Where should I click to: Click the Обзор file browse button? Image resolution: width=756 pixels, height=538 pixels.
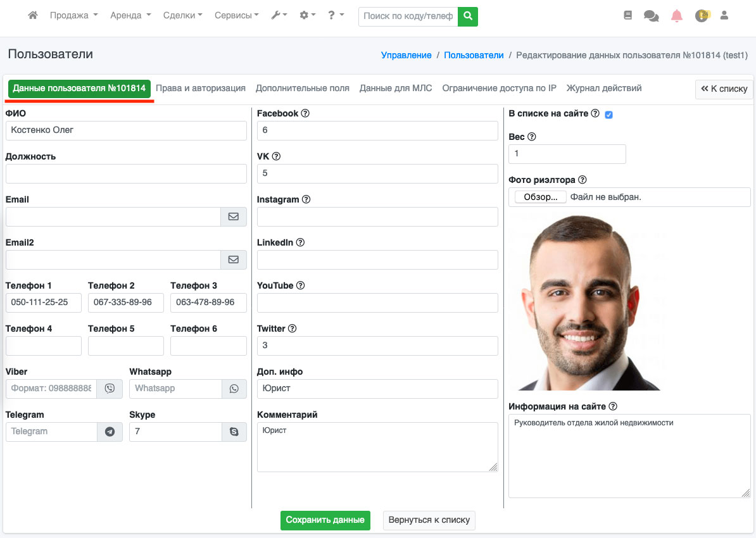(x=540, y=197)
